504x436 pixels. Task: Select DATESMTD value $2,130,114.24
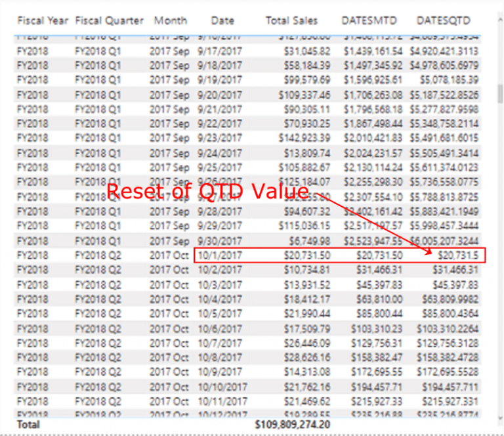point(373,167)
